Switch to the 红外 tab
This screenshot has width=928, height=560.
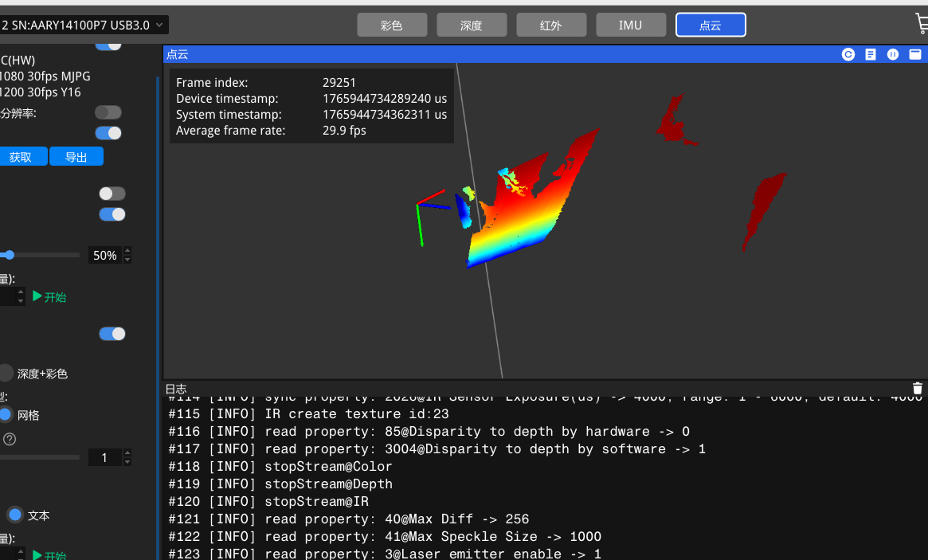pyautogui.click(x=551, y=25)
